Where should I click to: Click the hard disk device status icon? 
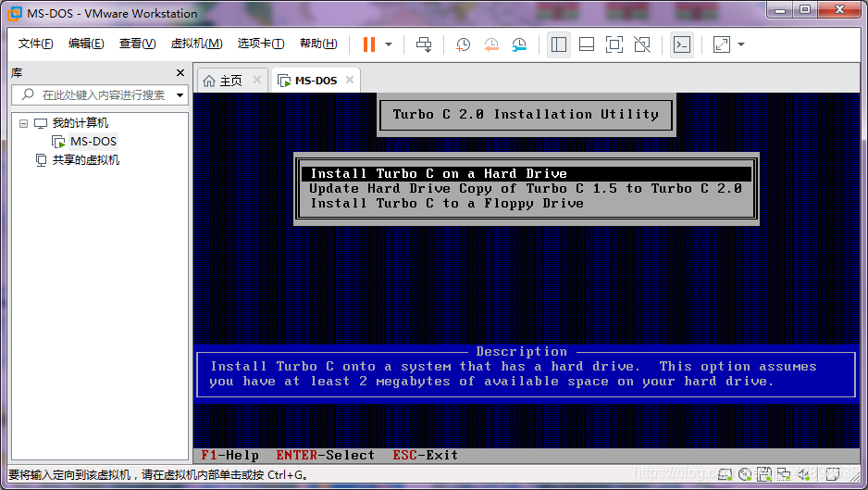(725, 474)
